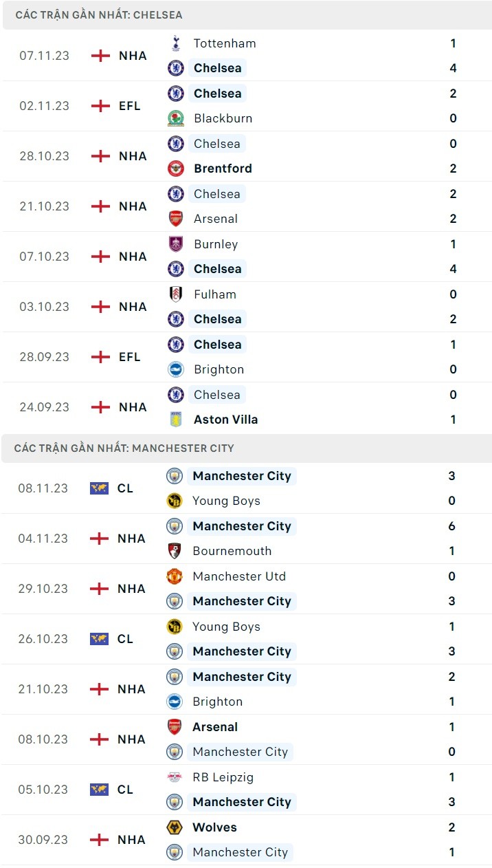Select the Chelsea vs Blackburn EFL match row
The image size is (492, 868).
pyautogui.click(x=246, y=106)
